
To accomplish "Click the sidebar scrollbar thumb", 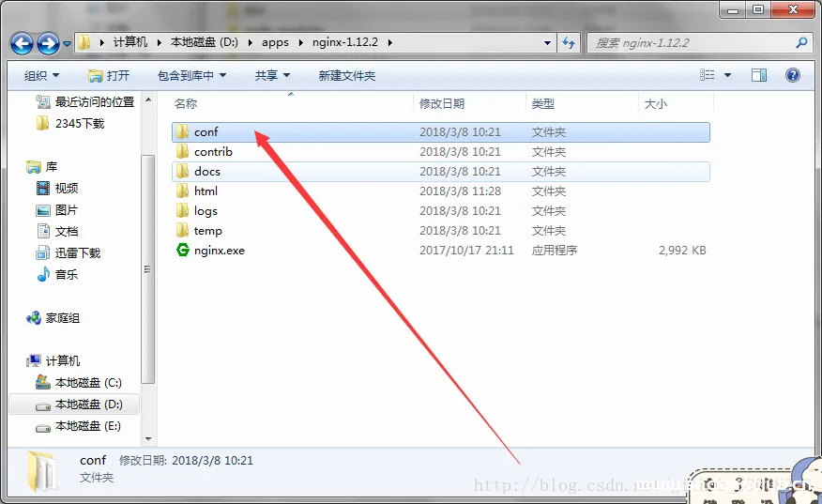I will point(148,269).
